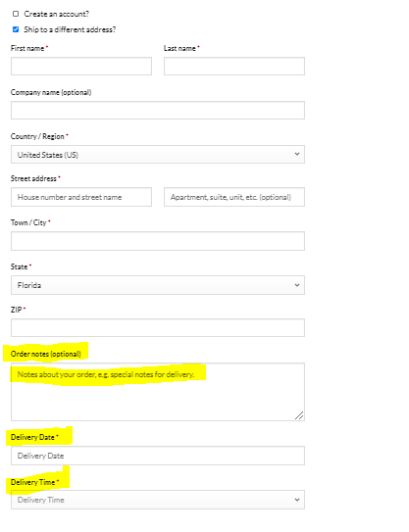Viewport: 409px width, 532px height.
Task: Click into Company name optional field
Action: [158, 111]
